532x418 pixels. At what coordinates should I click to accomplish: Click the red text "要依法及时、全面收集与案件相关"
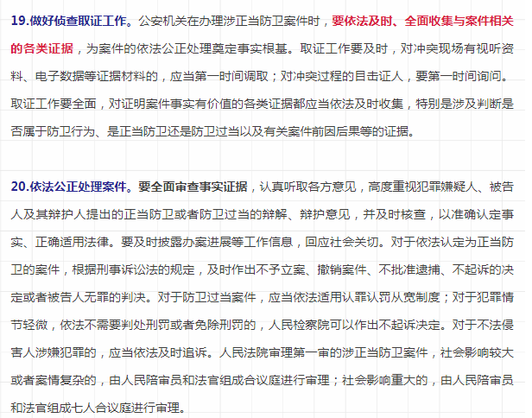423,21
